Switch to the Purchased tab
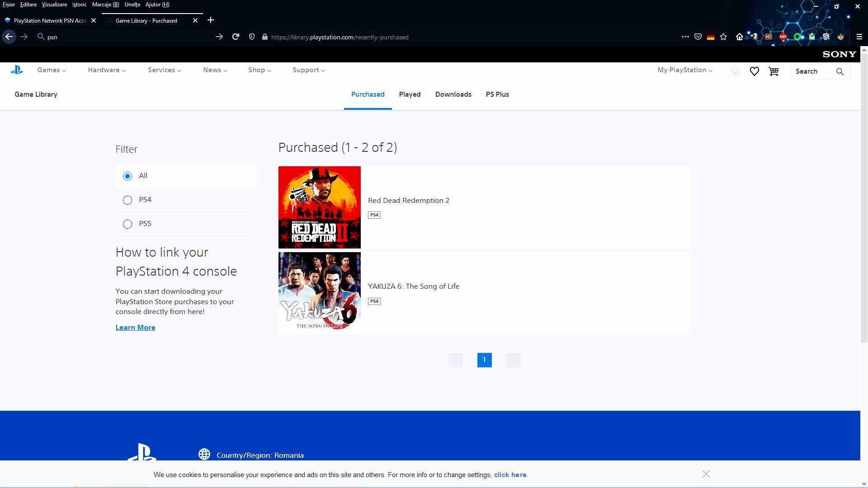The image size is (868, 488). coord(368,94)
